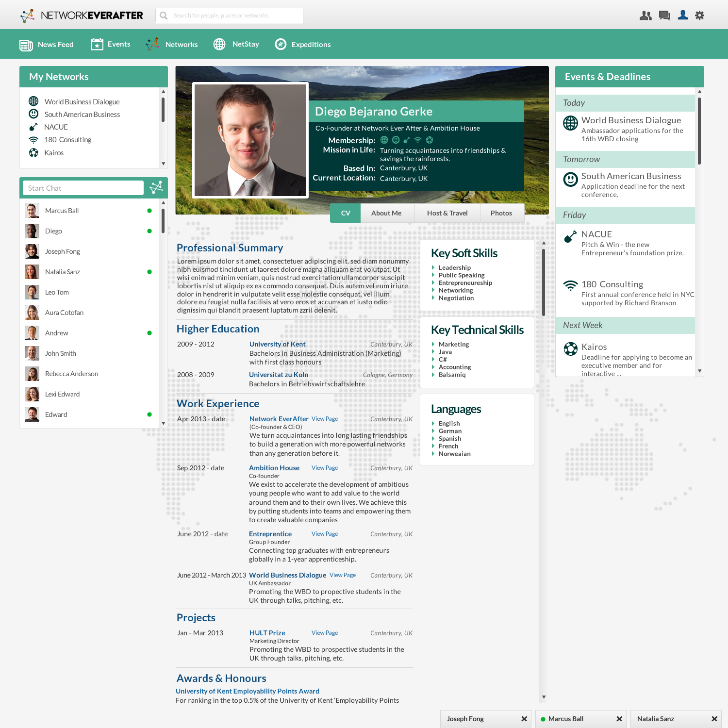Click the NetworkEverAfter logo
Image resolution: width=728 pixels, height=728 pixels.
(82, 16)
